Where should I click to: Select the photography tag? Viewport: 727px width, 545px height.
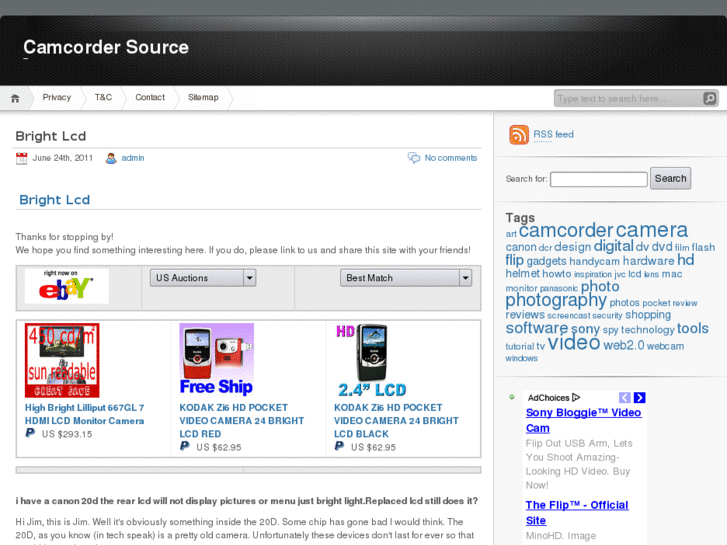(x=556, y=300)
